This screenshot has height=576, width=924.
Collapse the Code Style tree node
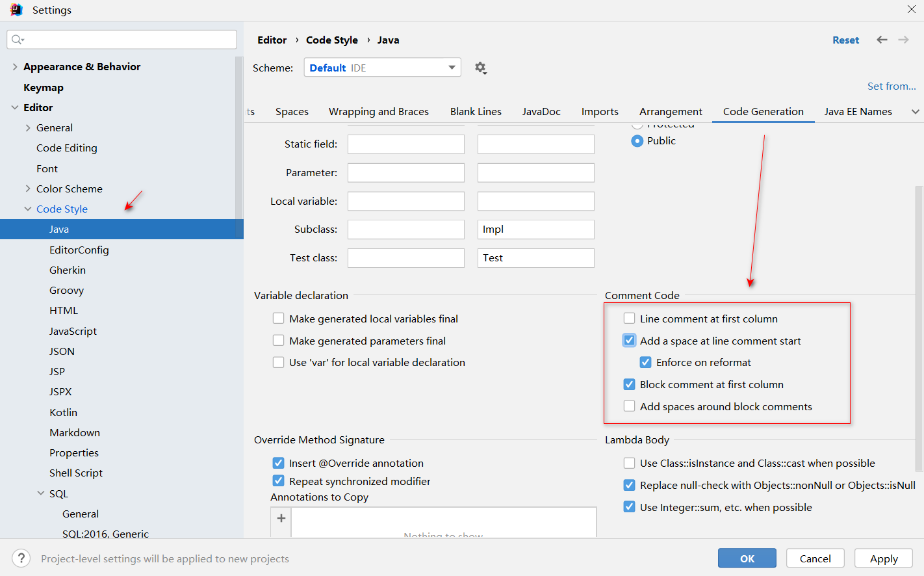pyautogui.click(x=28, y=209)
